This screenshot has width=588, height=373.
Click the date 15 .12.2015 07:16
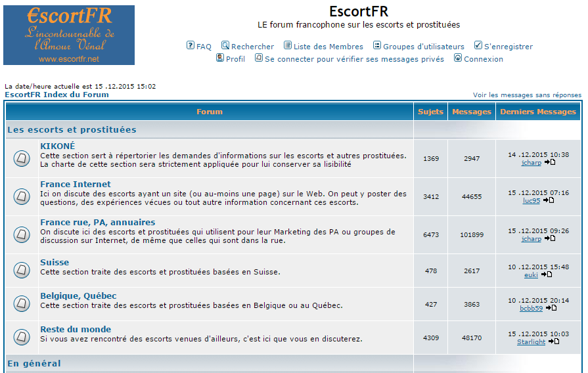538,192
